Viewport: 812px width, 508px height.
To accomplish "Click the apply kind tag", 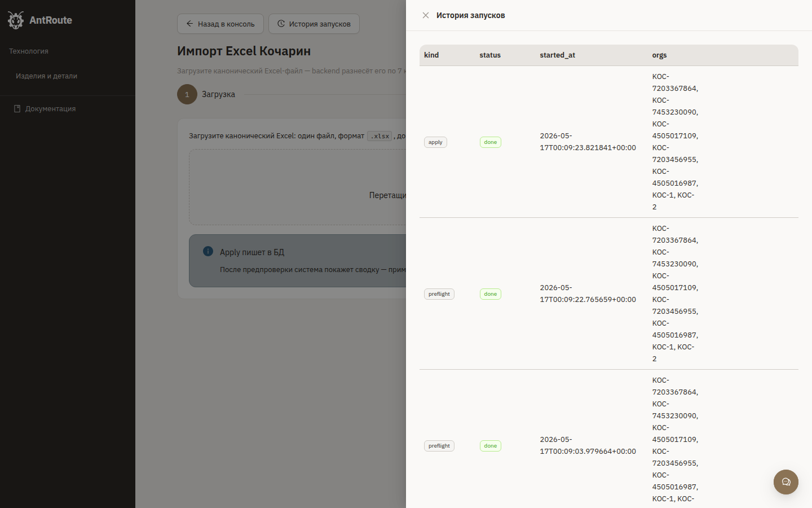I will (x=435, y=142).
